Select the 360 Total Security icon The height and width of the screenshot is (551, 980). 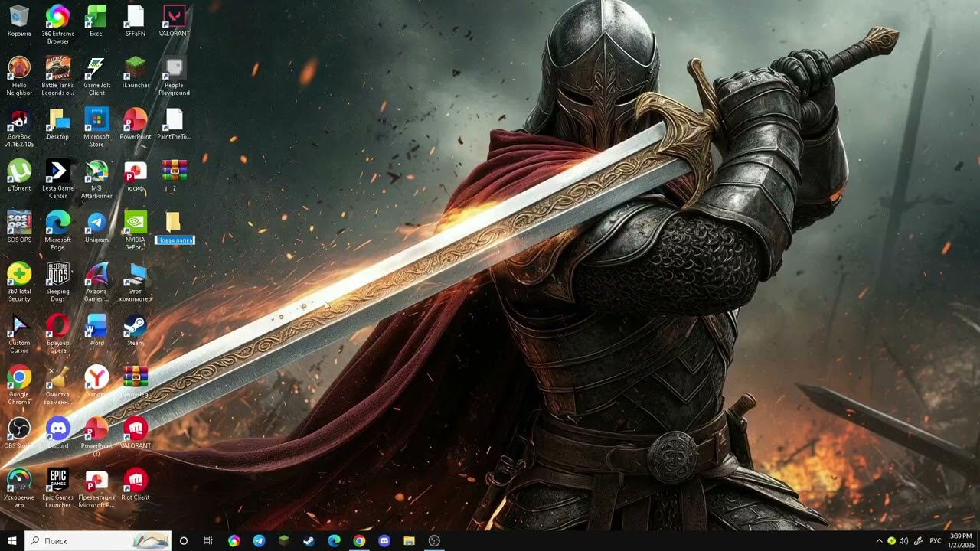(19, 273)
